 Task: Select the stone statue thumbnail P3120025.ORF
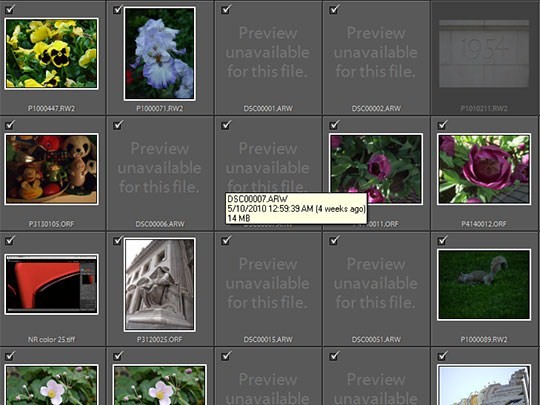[x=160, y=284]
